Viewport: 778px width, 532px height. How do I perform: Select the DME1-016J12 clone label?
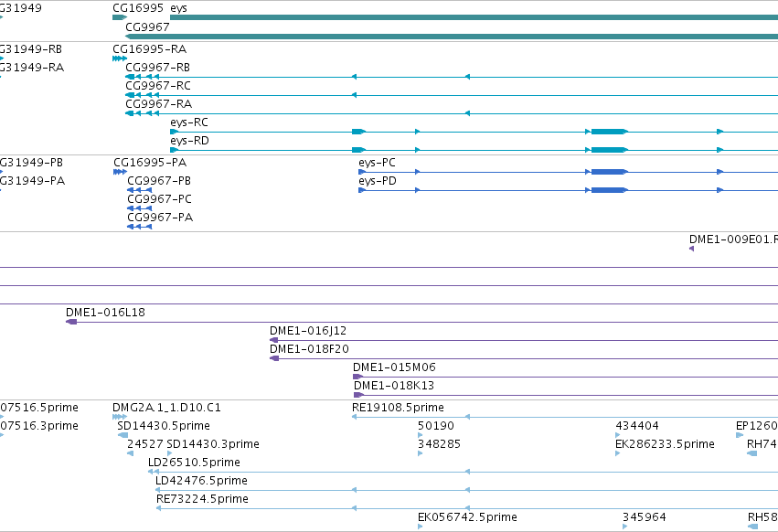point(307,331)
